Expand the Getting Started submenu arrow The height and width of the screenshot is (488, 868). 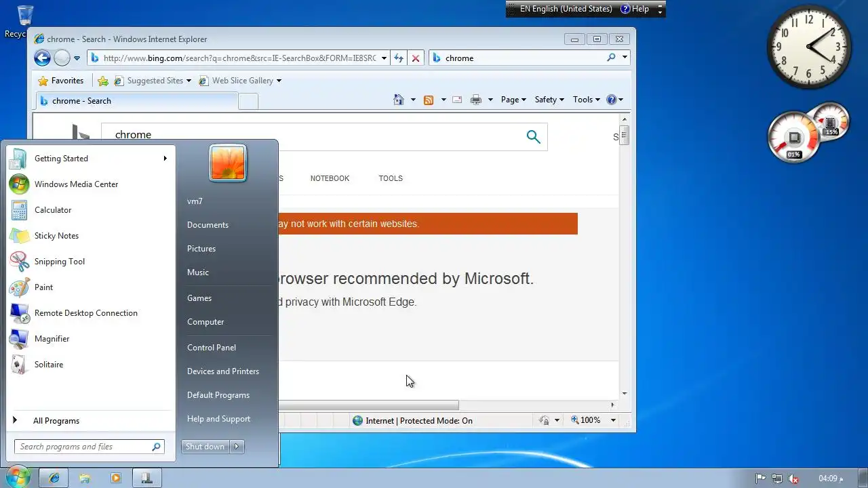[165, 159]
